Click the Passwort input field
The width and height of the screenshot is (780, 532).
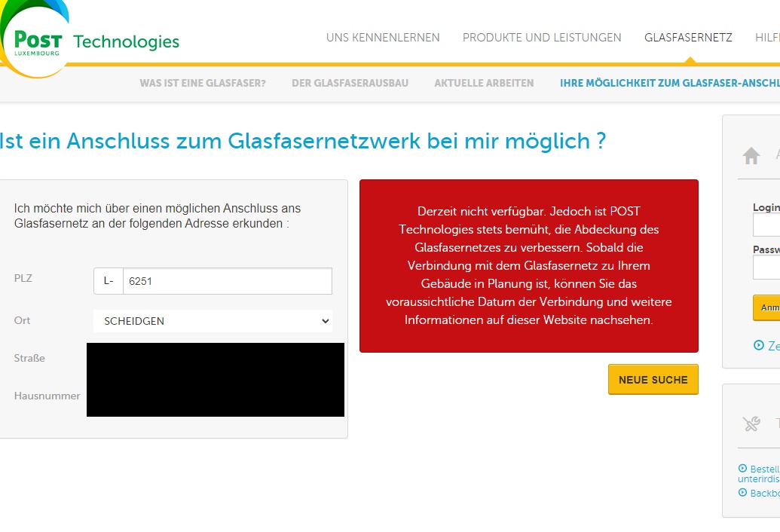[x=766, y=268]
